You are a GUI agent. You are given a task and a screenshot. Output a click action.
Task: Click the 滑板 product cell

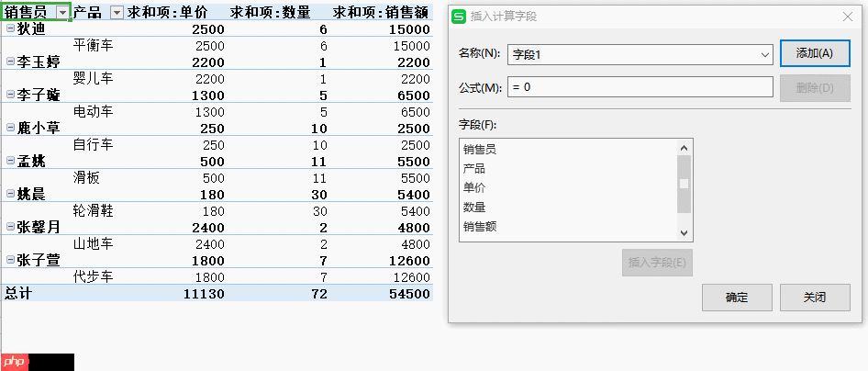click(x=86, y=178)
